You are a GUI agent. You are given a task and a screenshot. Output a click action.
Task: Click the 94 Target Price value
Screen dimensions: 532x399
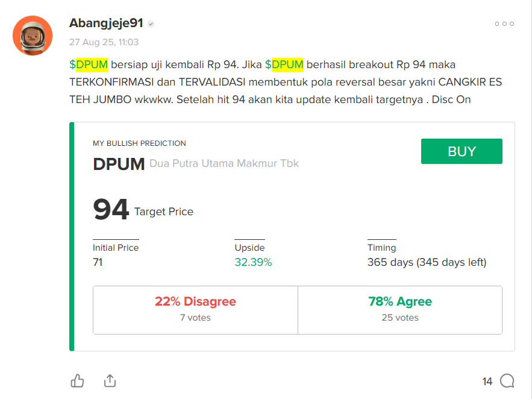click(x=111, y=210)
